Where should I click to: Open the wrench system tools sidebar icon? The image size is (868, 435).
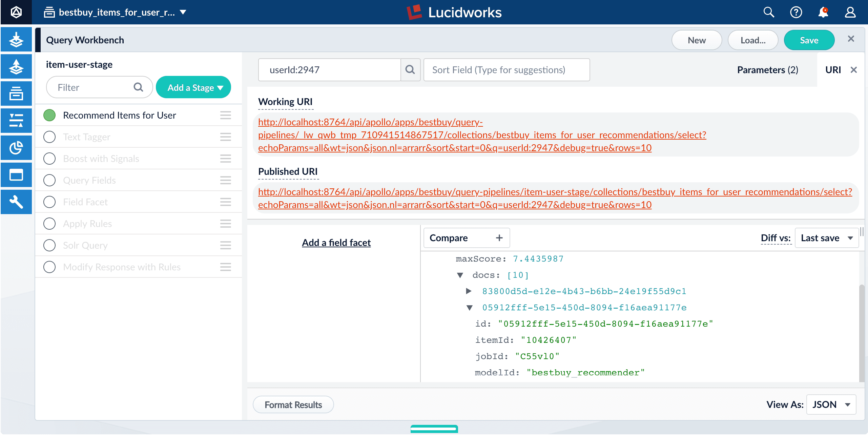click(16, 202)
